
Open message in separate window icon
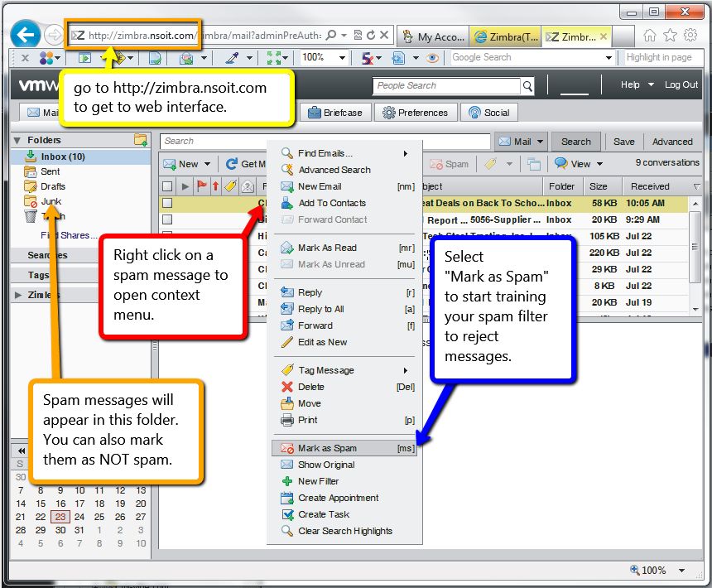[x=534, y=164]
